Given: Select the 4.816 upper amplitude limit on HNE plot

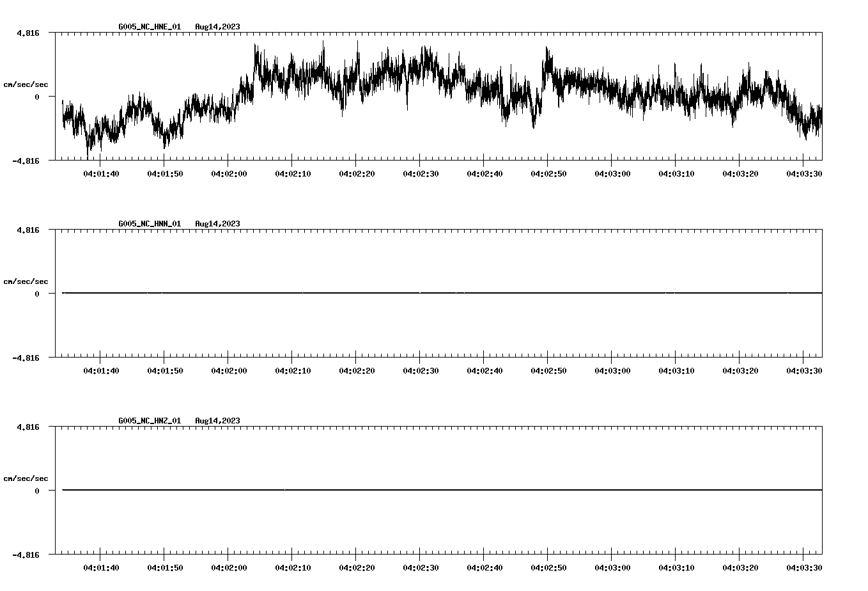Looking at the screenshot, I should pos(29,32).
